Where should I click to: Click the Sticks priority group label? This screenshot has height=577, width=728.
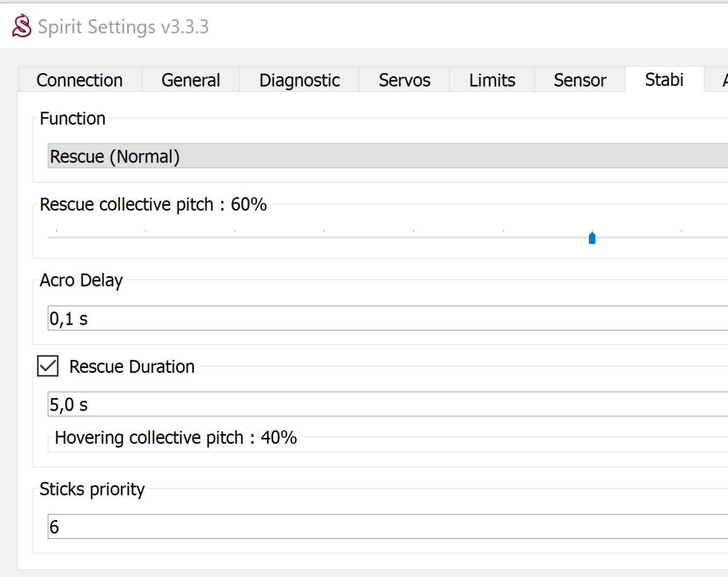pyautogui.click(x=92, y=489)
